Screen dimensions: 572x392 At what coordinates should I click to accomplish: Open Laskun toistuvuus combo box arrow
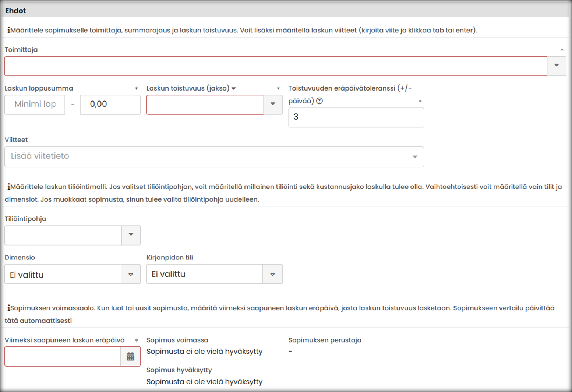(x=273, y=105)
